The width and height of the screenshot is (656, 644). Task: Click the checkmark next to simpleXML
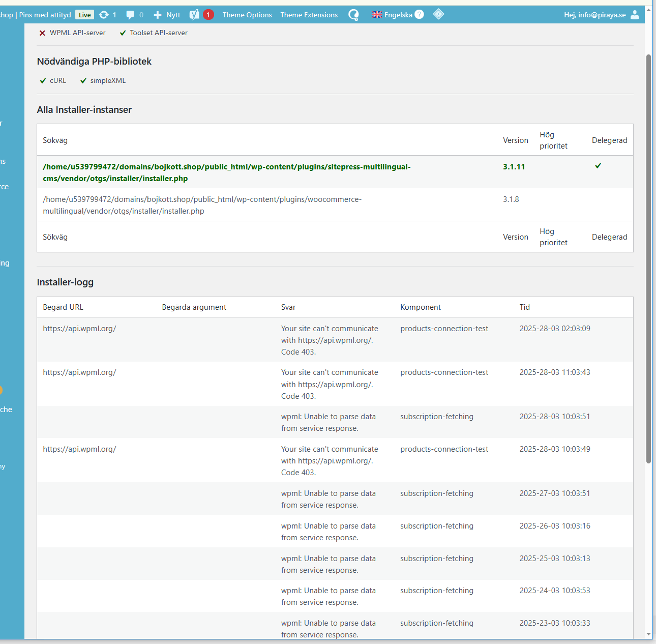point(83,81)
